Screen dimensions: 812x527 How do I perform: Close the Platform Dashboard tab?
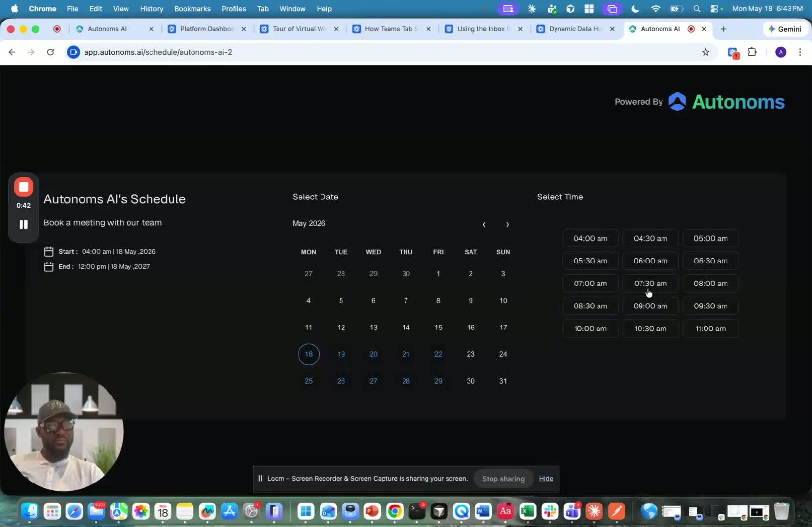(x=244, y=29)
